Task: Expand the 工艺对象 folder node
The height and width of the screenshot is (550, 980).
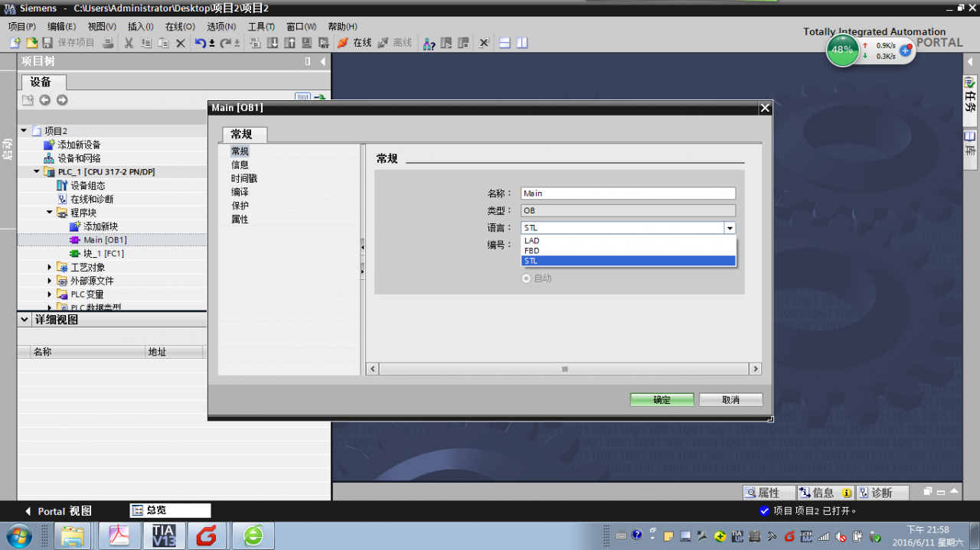Action: [x=50, y=267]
